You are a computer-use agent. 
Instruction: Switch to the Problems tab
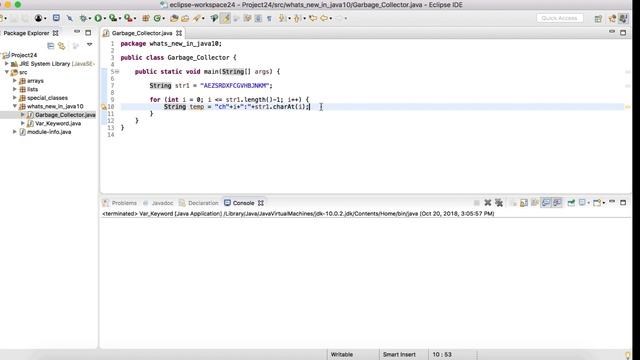coord(124,203)
